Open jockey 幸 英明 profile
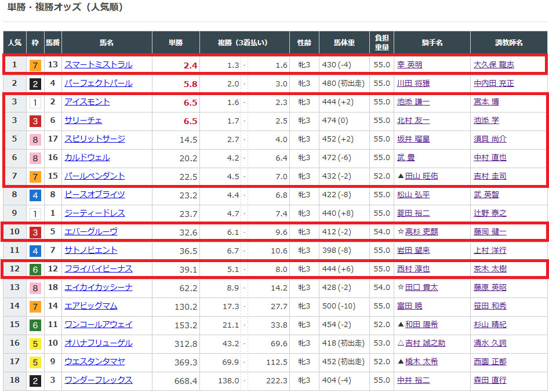 409,65
